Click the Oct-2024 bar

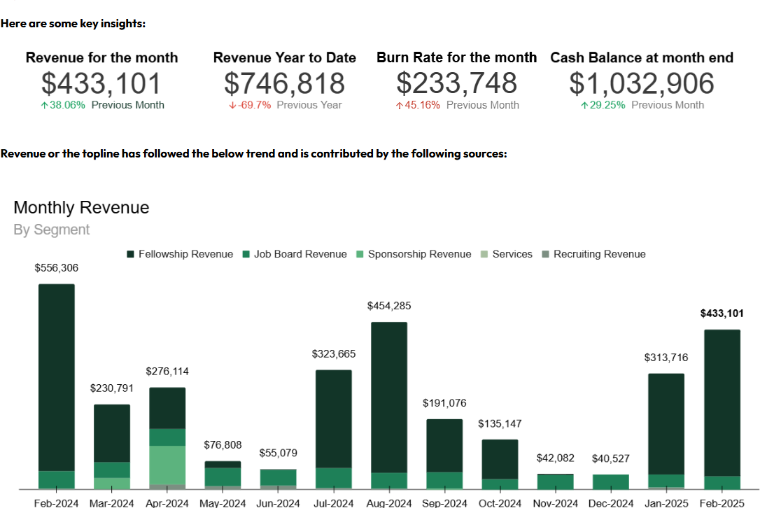[500, 465]
